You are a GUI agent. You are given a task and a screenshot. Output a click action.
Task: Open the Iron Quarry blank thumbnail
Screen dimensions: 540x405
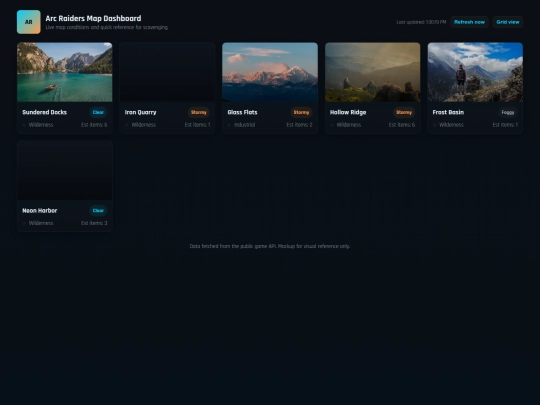pyautogui.click(x=167, y=72)
